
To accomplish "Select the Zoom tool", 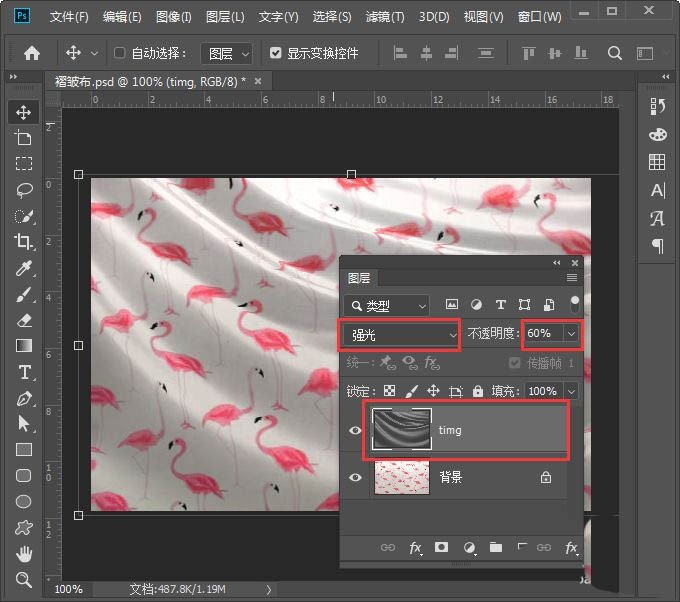I will (x=23, y=579).
